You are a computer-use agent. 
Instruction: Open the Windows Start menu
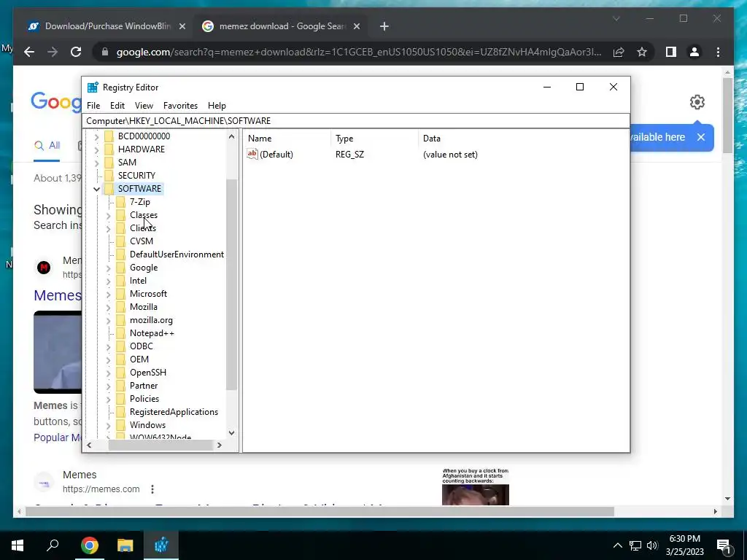[x=18, y=545]
